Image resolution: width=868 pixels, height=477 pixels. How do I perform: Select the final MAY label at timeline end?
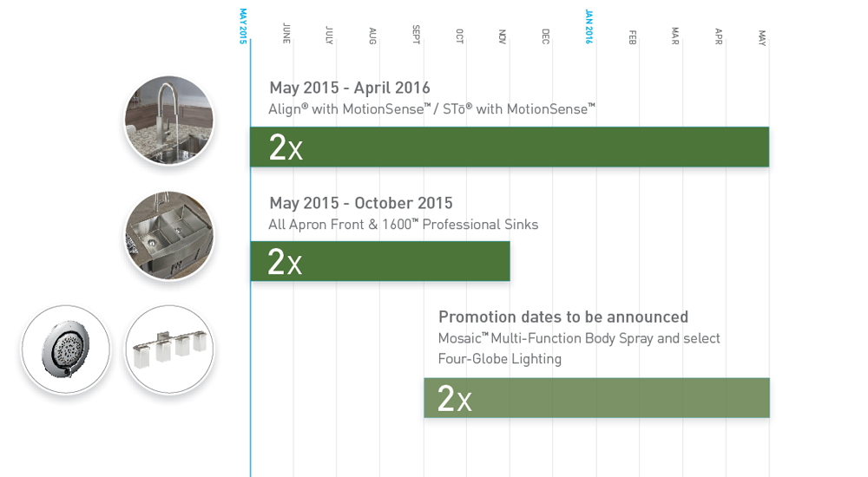pos(762,37)
